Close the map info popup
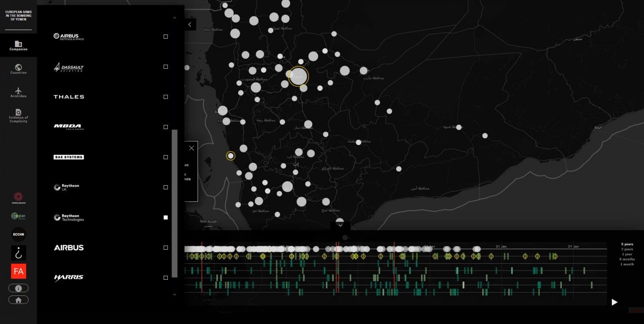Viewport: 644px width, 324px height. [192, 148]
